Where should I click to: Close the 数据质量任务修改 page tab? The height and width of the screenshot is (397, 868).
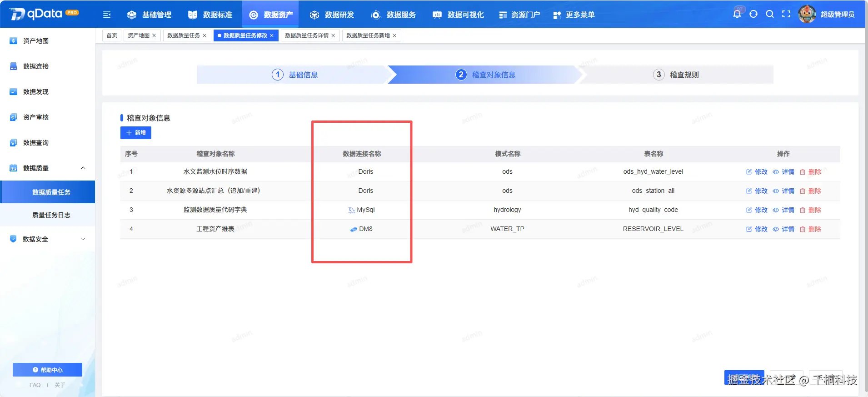pyautogui.click(x=272, y=35)
